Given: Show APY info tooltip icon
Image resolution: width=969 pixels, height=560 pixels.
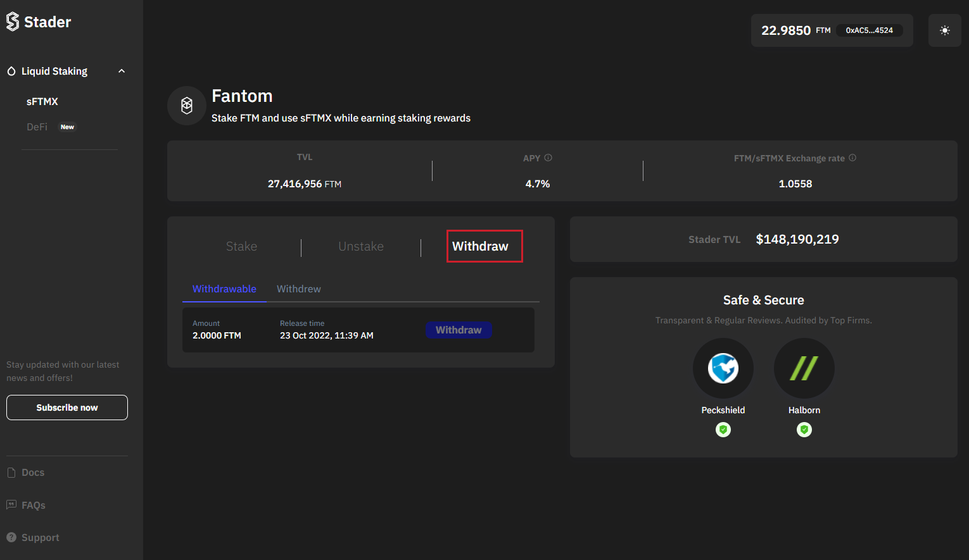Looking at the screenshot, I should point(548,158).
